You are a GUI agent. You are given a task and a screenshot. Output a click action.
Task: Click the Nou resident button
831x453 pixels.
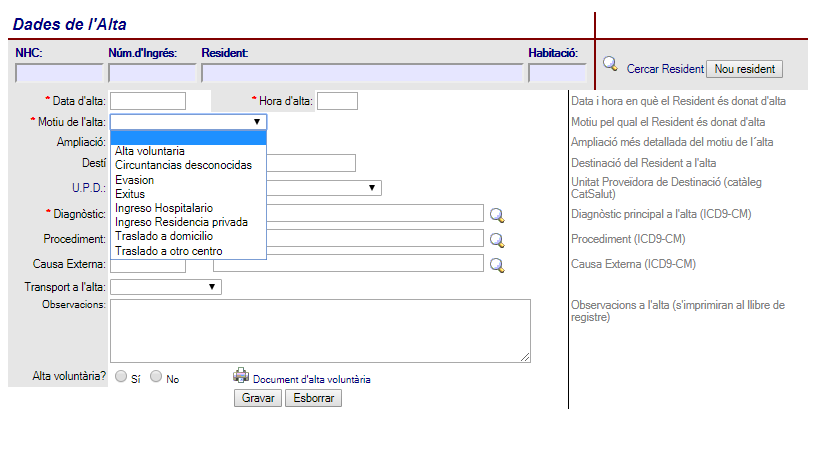[744, 69]
